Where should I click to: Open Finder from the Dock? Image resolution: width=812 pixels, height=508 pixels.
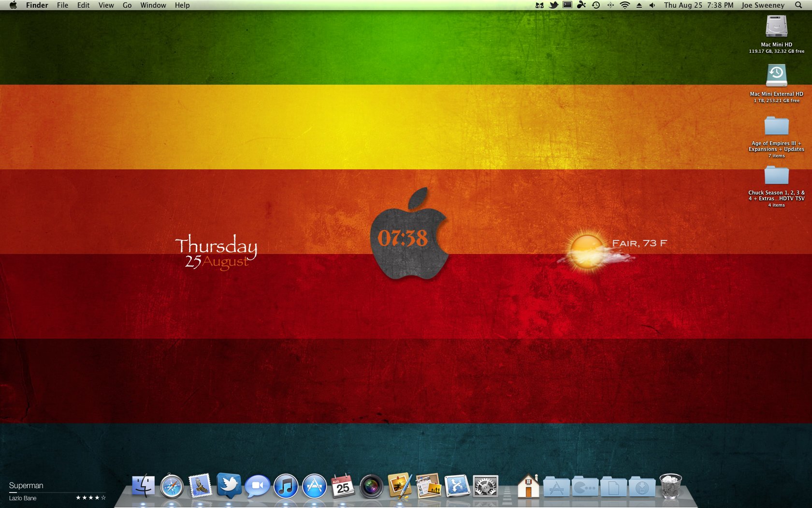point(143,486)
